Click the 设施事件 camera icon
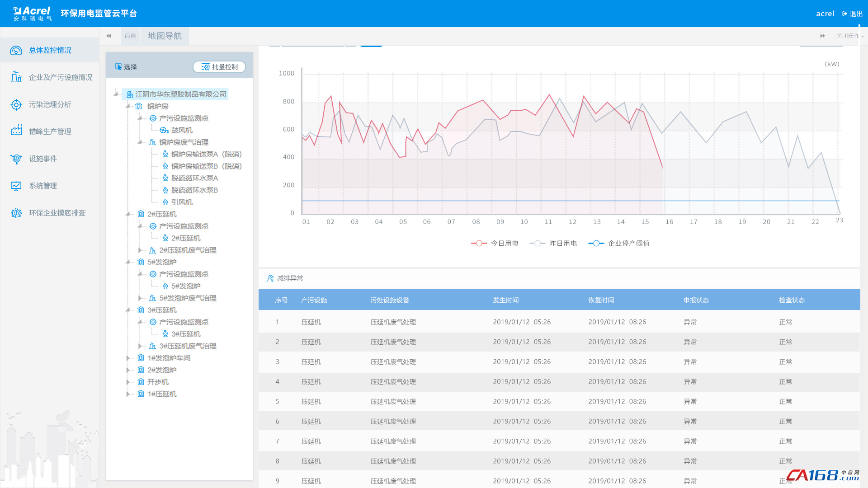This screenshot has width=868, height=488. [x=16, y=159]
